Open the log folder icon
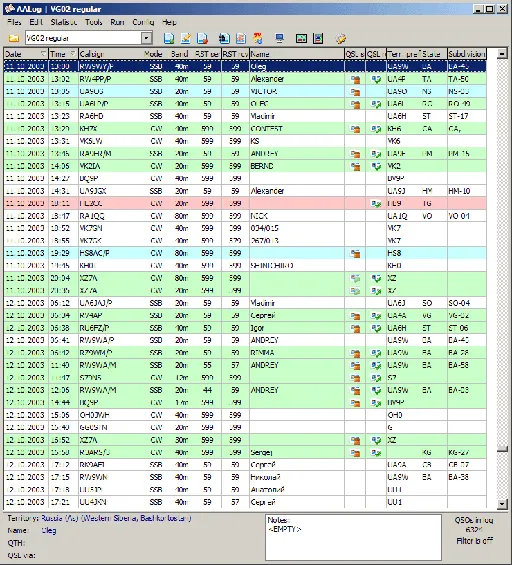512x565 pixels. [x=14, y=38]
